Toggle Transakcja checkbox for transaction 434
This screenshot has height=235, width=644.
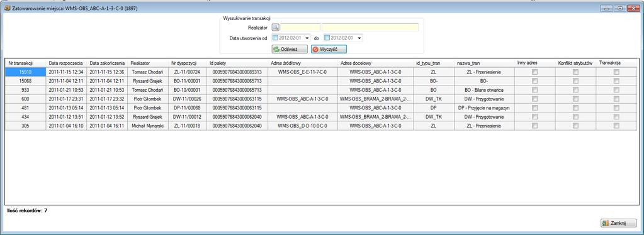click(616, 117)
